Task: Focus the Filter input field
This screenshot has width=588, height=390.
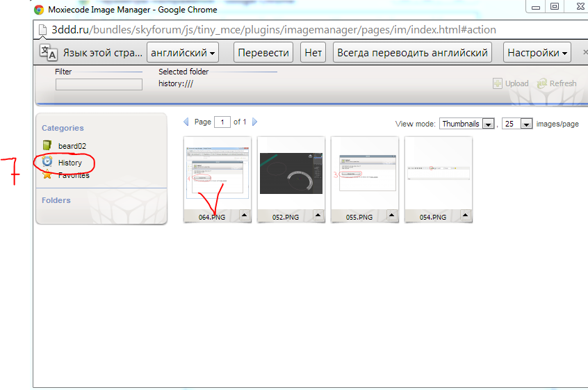Action: tap(99, 84)
